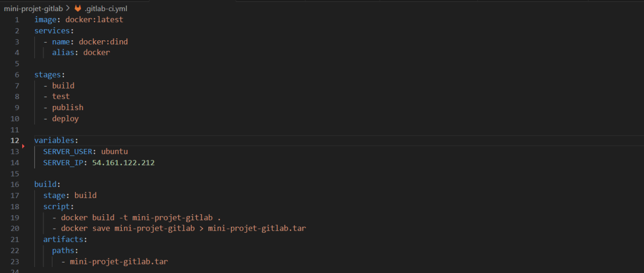Click the IP address 54.161.122.212
The width and height of the screenshot is (644, 273).
pos(123,162)
